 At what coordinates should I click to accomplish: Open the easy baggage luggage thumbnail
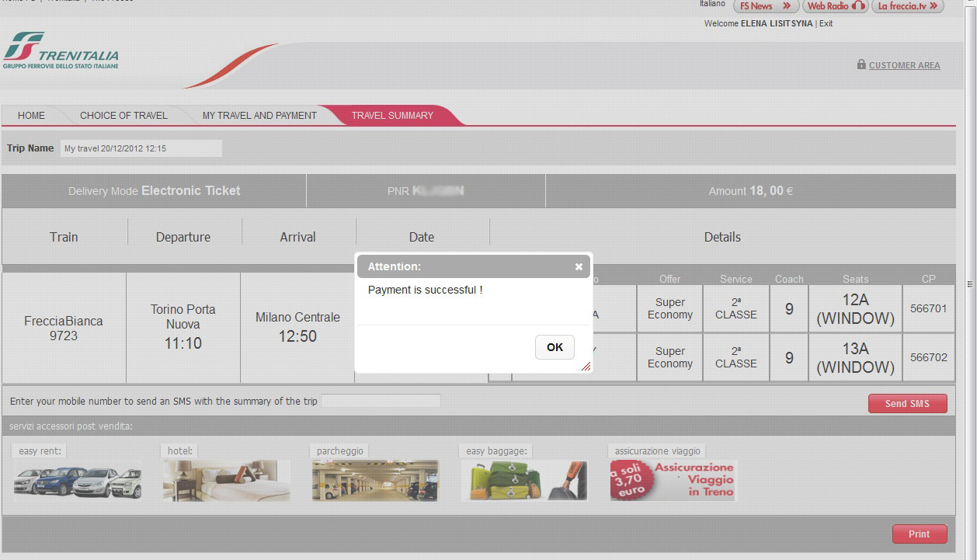(524, 480)
